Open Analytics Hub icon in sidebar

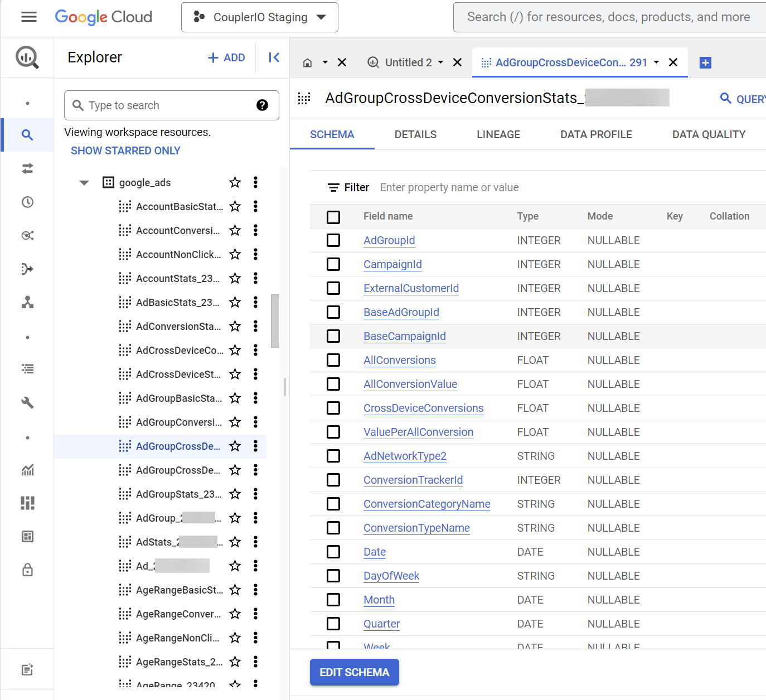[27, 235]
